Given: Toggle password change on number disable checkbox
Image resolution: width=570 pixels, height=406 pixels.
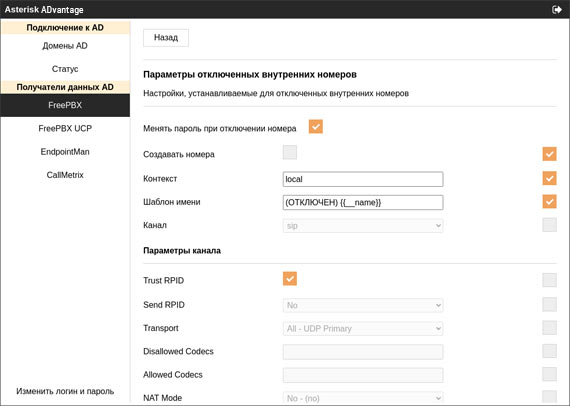Looking at the screenshot, I should tap(316, 127).
